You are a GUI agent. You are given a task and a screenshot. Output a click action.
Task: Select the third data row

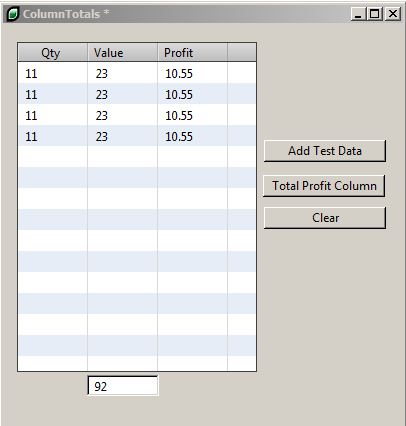[x=137, y=115]
